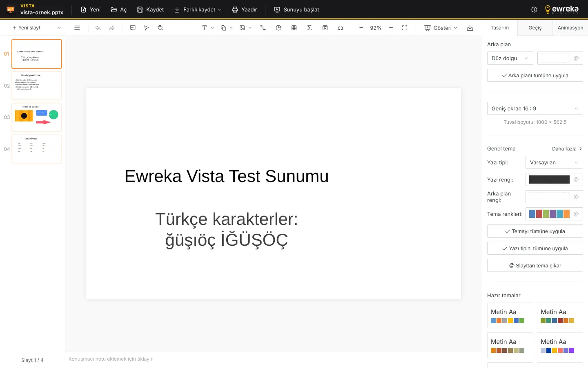Image resolution: width=588 pixels, height=368 pixels.
Task: Expand the text tool dropdown arrow
Action: (212, 28)
